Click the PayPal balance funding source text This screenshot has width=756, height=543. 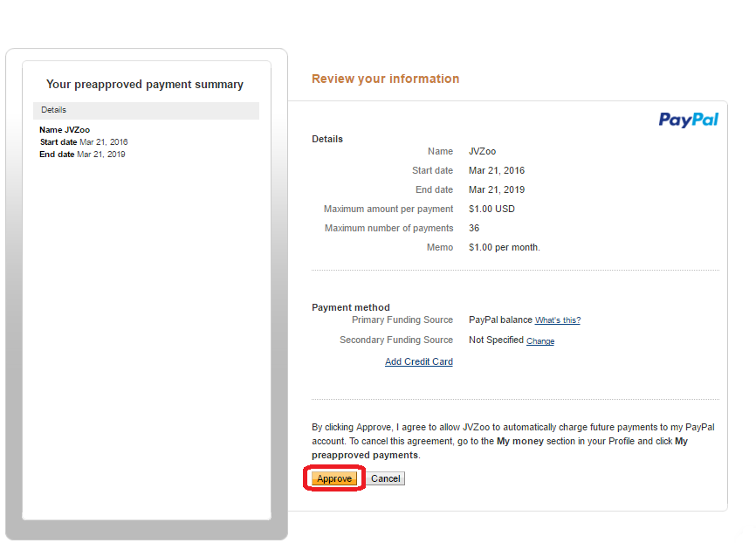[x=500, y=320]
